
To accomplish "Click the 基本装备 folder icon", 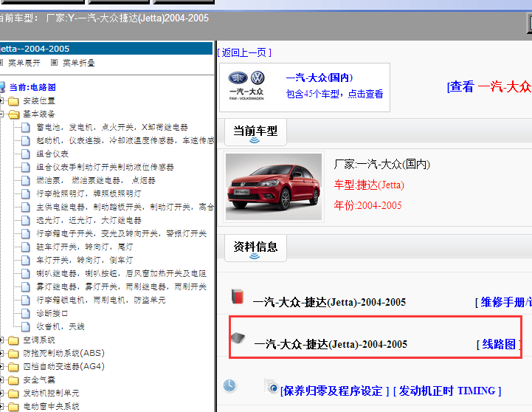I will coord(13,114).
